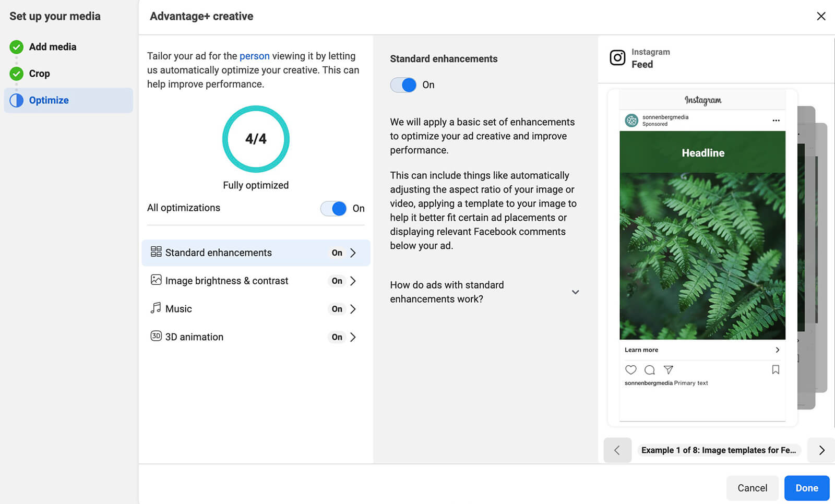Click the Instagram logo icon beside Feed

[617, 58]
